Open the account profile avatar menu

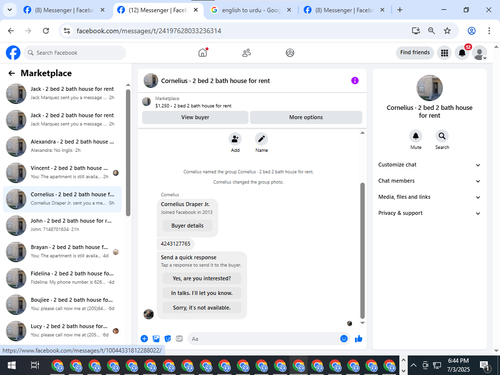pyautogui.click(x=480, y=53)
